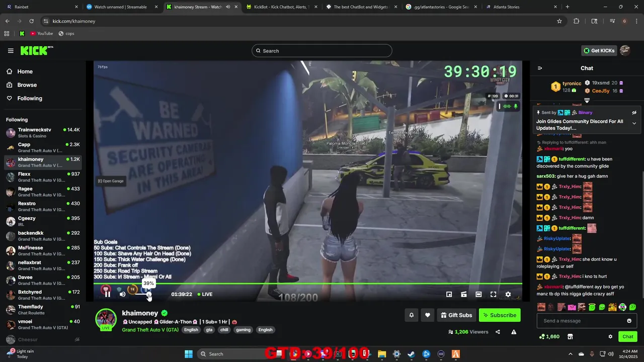Click the Get KICKs button
Image resolution: width=644 pixels, height=362 pixels.
pos(599,50)
